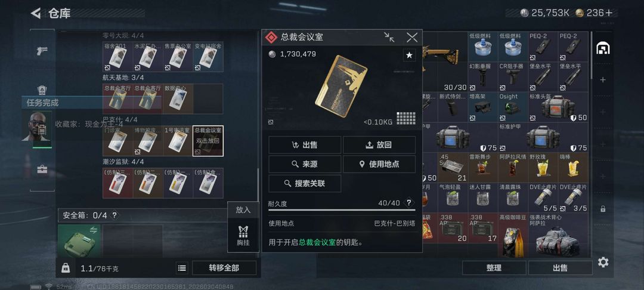644x290 pixels.
Task: Go back using the arrow beside 仓库
Action: [x=36, y=14]
